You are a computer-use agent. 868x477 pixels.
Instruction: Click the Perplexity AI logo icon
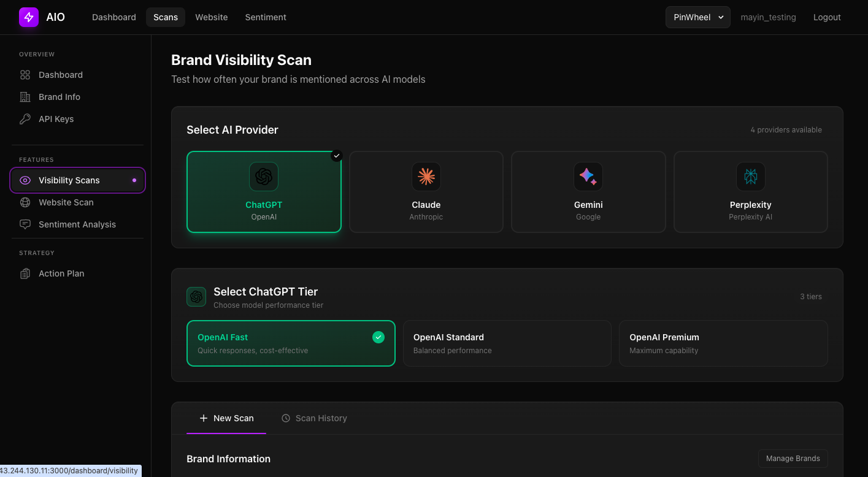pyautogui.click(x=750, y=176)
